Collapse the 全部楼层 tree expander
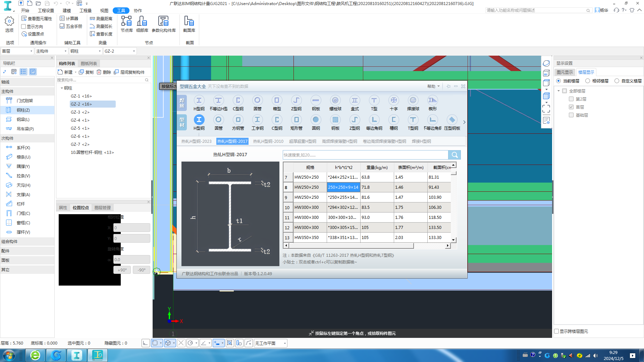 point(558,91)
